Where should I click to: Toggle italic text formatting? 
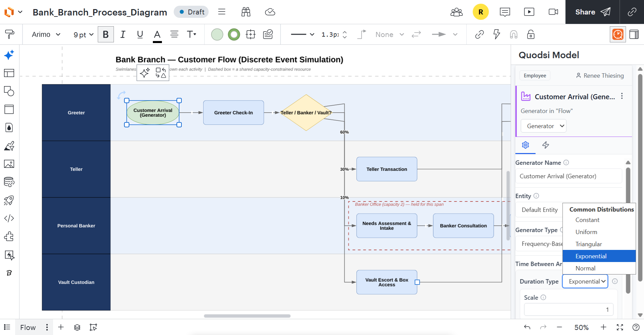point(123,34)
